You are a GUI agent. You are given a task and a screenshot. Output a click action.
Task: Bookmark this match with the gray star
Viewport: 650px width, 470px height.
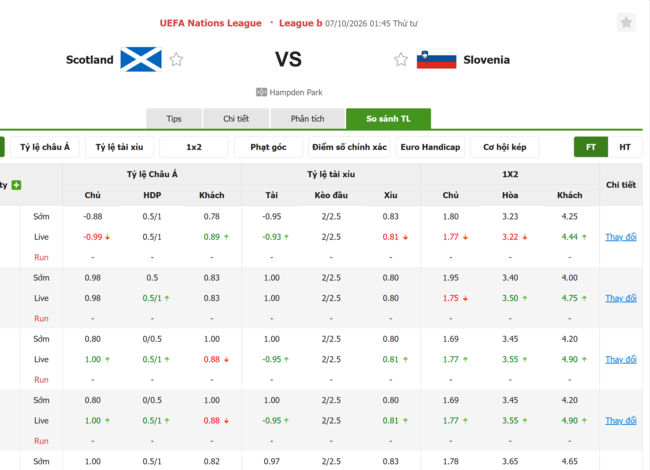point(626,22)
